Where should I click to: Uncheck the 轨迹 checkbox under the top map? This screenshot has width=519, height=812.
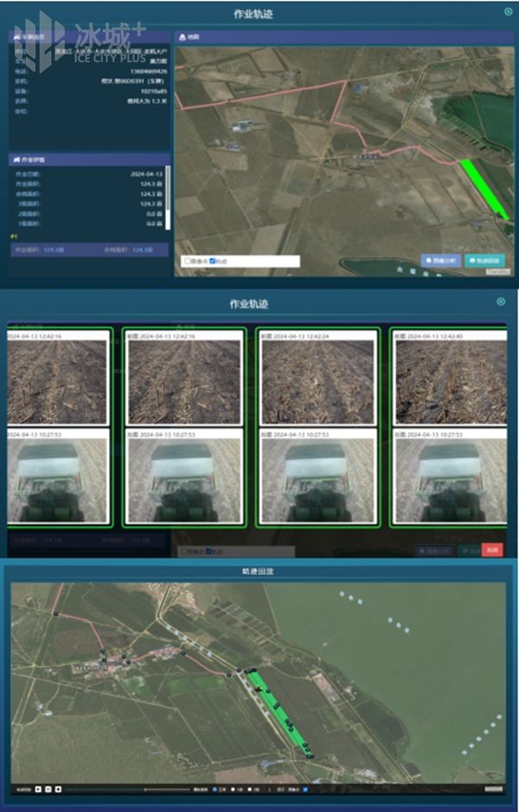(x=212, y=261)
